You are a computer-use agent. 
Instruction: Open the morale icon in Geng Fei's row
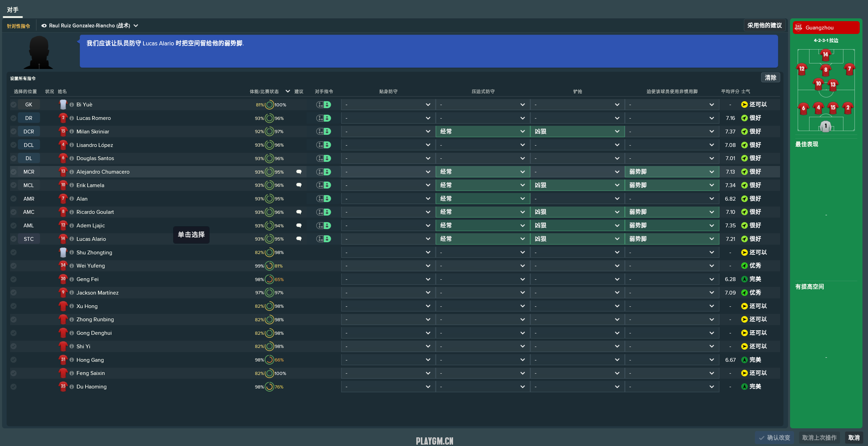point(744,279)
